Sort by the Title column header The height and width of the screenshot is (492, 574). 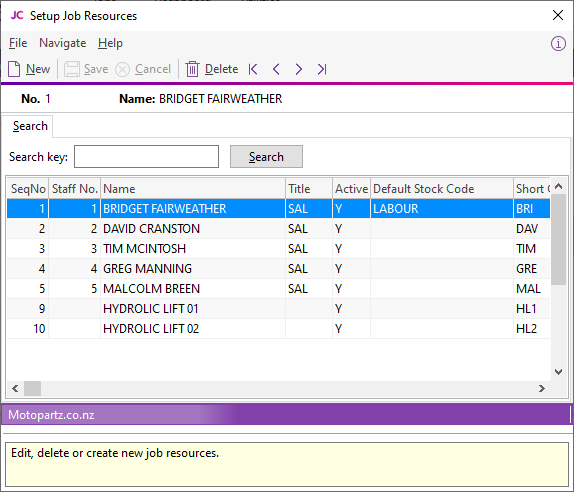tap(309, 189)
